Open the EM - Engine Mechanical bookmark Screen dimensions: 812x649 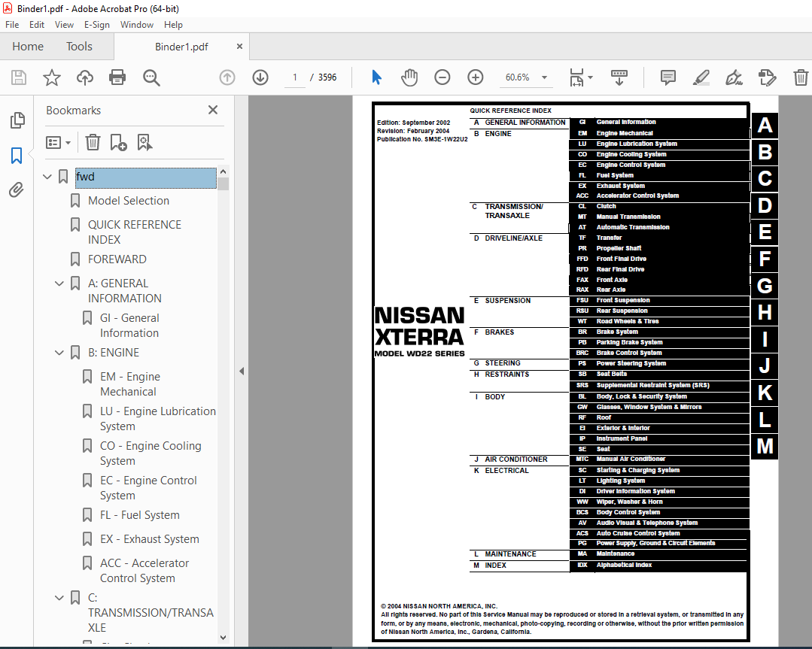pyautogui.click(x=130, y=384)
